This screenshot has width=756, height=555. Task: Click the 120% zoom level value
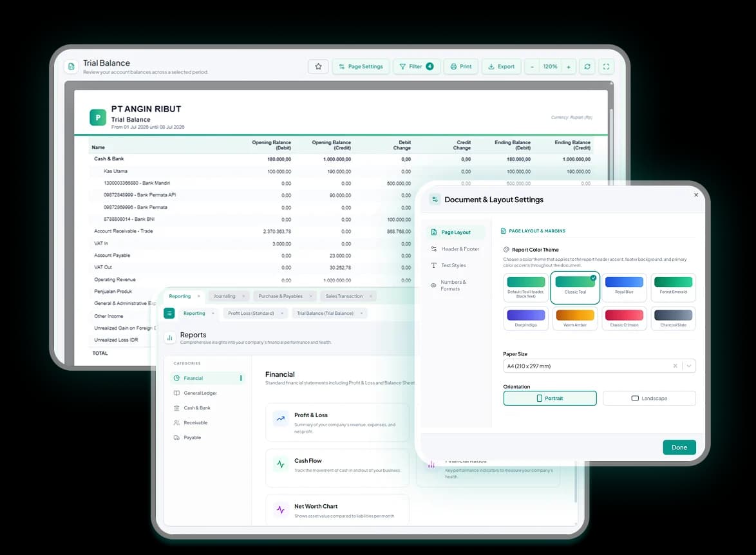(550, 66)
